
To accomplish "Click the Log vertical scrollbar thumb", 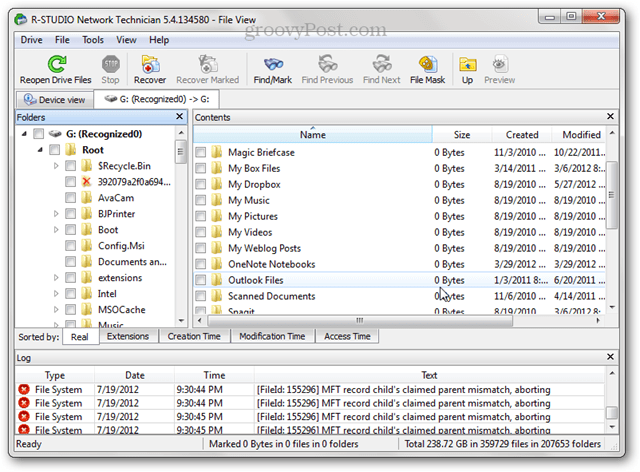I will click(x=611, y=412).
